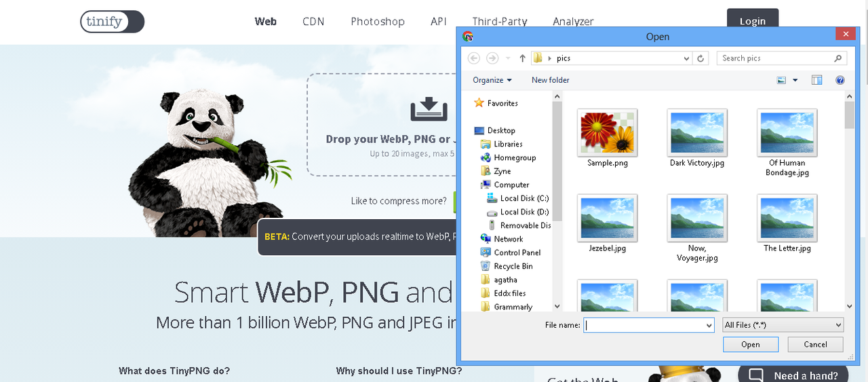Click the Back arrow in Open dialog
Screen dimensions: 868x382
pyautogui.click(x=474, y=58)
